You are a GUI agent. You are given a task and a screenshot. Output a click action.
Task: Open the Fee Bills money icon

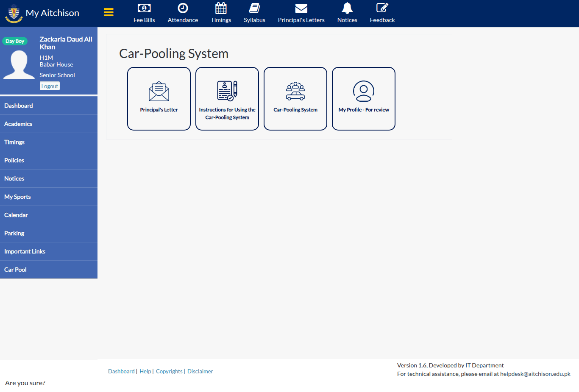(x=144, y=8)
